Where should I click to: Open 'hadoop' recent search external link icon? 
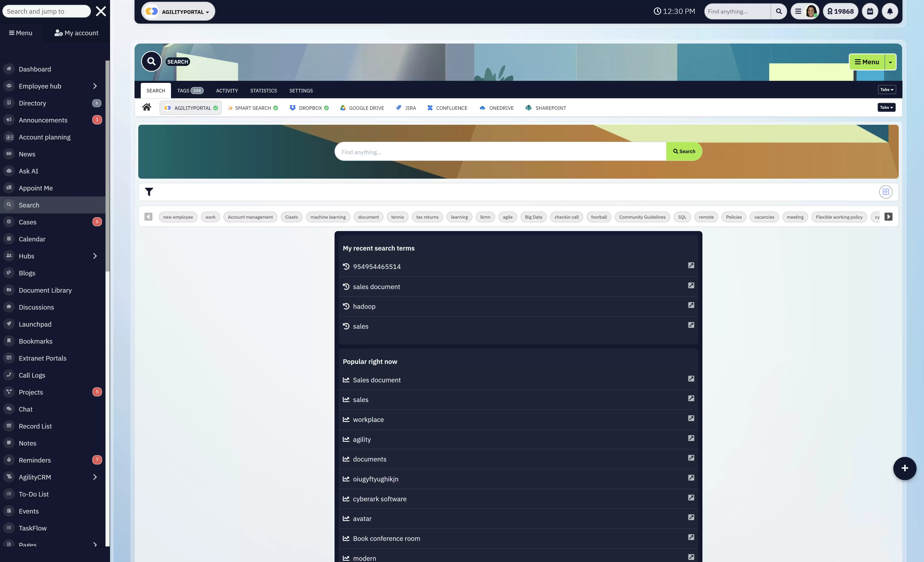pyautogui.click(x=691, y=305)
